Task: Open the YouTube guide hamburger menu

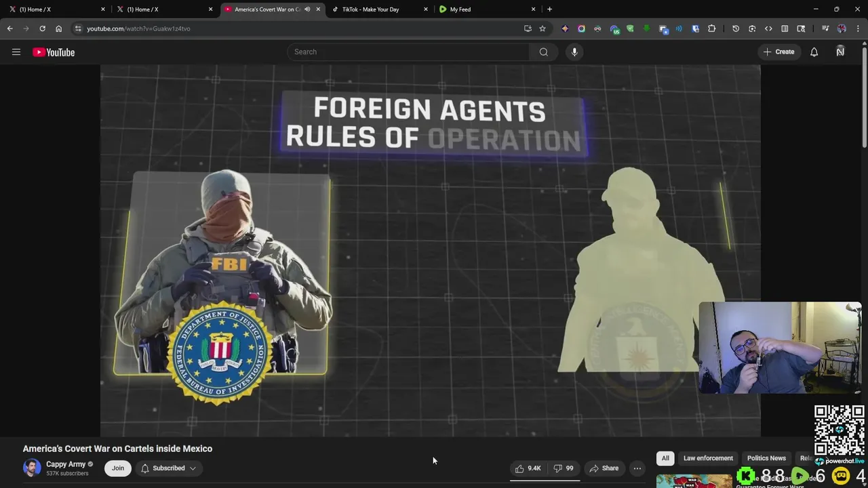Action: (x=16, y=52)
